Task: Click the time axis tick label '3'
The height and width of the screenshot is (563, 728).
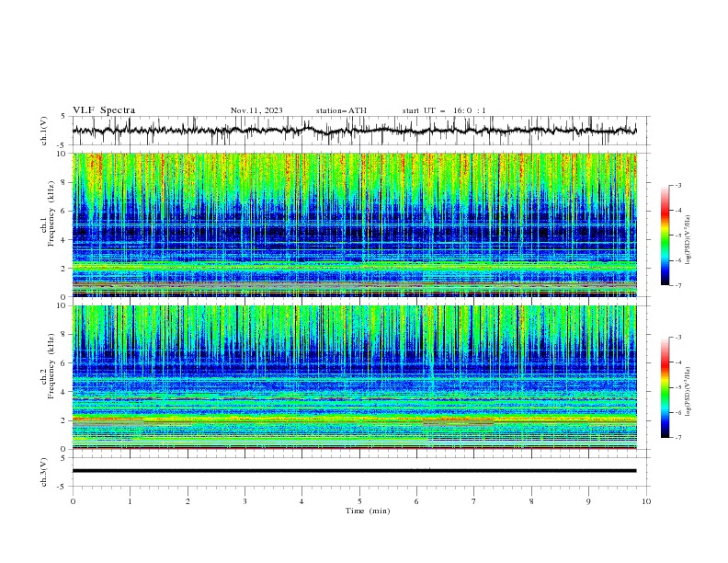Action: pos(245,501)
